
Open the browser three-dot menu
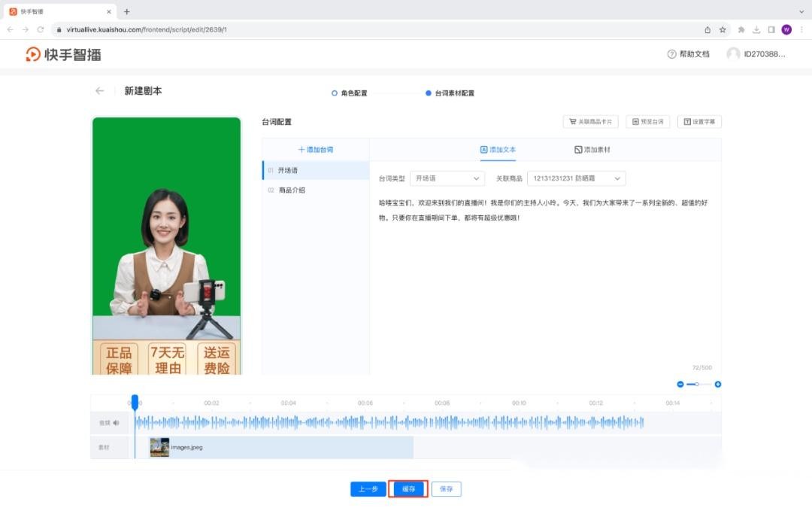801,29
